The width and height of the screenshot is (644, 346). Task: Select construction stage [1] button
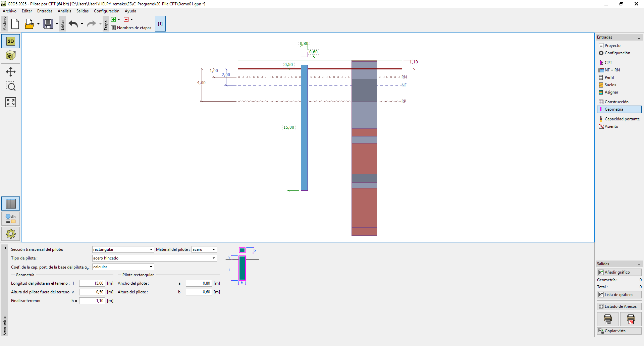(160, 24)
